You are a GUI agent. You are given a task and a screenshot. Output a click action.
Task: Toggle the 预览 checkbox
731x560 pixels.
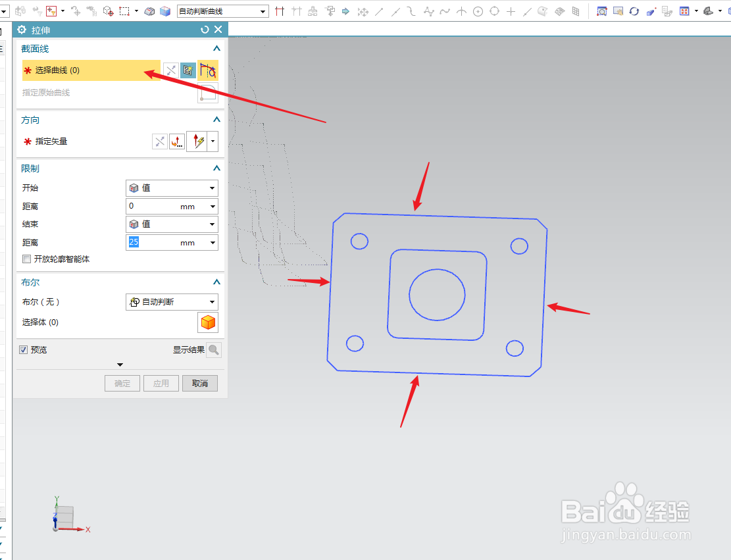(23, 349)
